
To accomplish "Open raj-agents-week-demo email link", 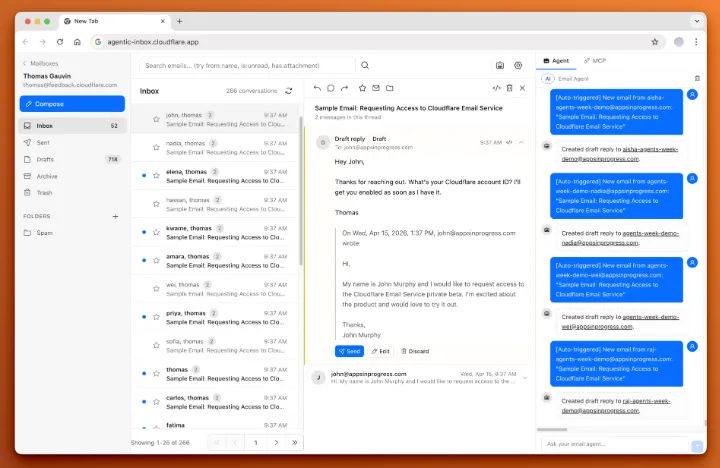I will tap(616, 406).
